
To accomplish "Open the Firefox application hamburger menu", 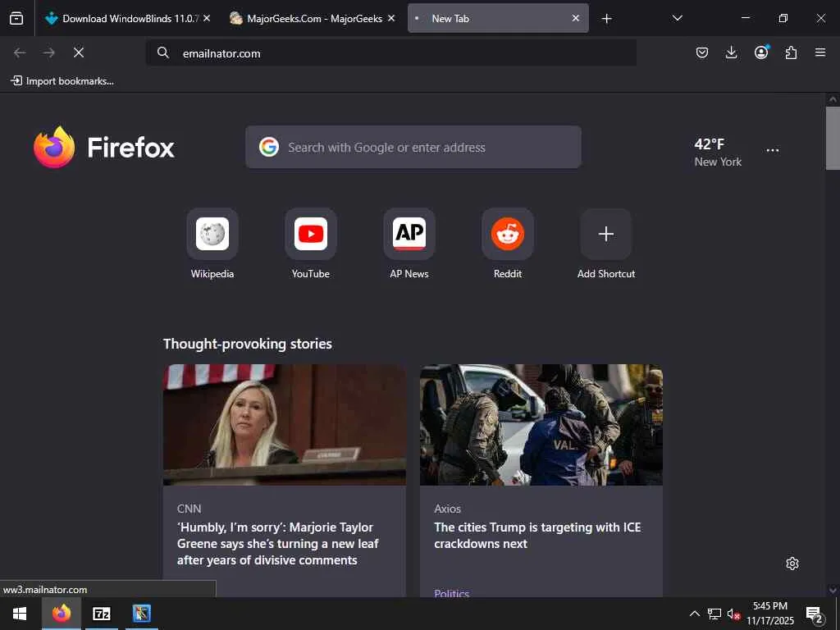I will coord(820,52).
